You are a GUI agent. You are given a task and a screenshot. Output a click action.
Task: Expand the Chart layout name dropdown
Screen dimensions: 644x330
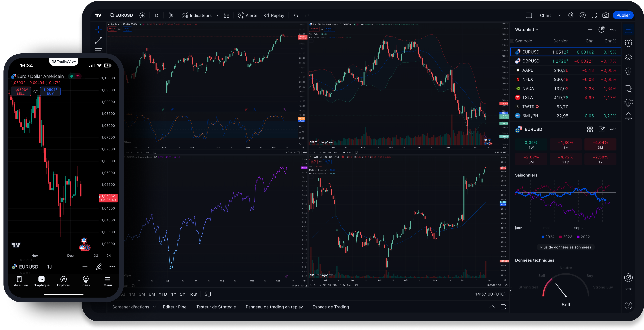click(x=559, y=15)
